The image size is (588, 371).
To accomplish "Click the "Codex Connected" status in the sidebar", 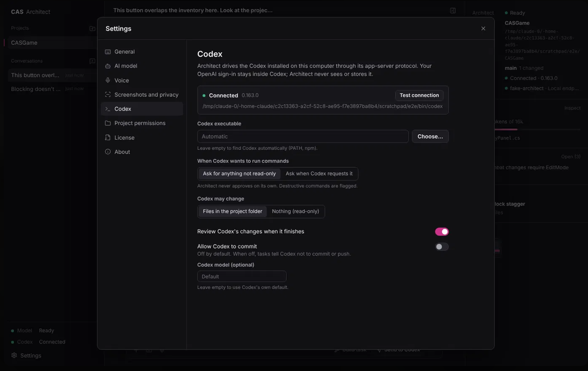I will 38,342.
